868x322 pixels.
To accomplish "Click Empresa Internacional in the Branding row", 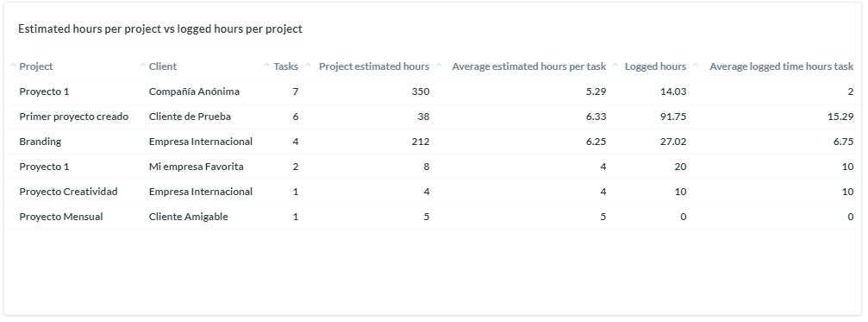I will point(200,142).
